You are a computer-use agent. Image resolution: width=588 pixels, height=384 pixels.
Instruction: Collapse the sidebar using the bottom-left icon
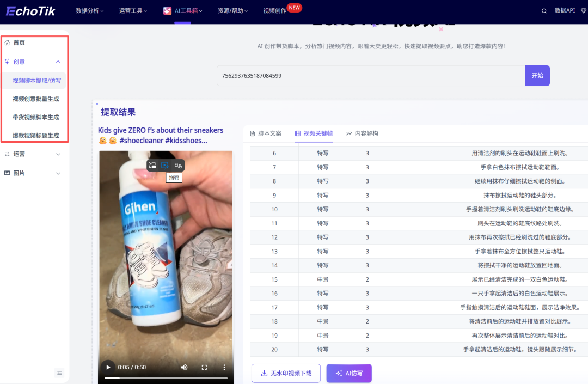[59, 373]
